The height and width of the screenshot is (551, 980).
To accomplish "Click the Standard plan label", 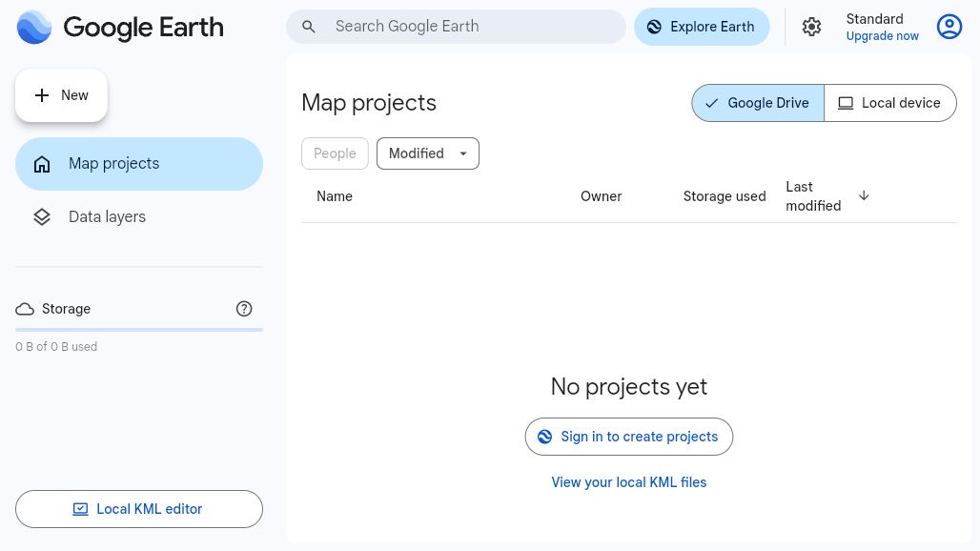I will [874, 19].
